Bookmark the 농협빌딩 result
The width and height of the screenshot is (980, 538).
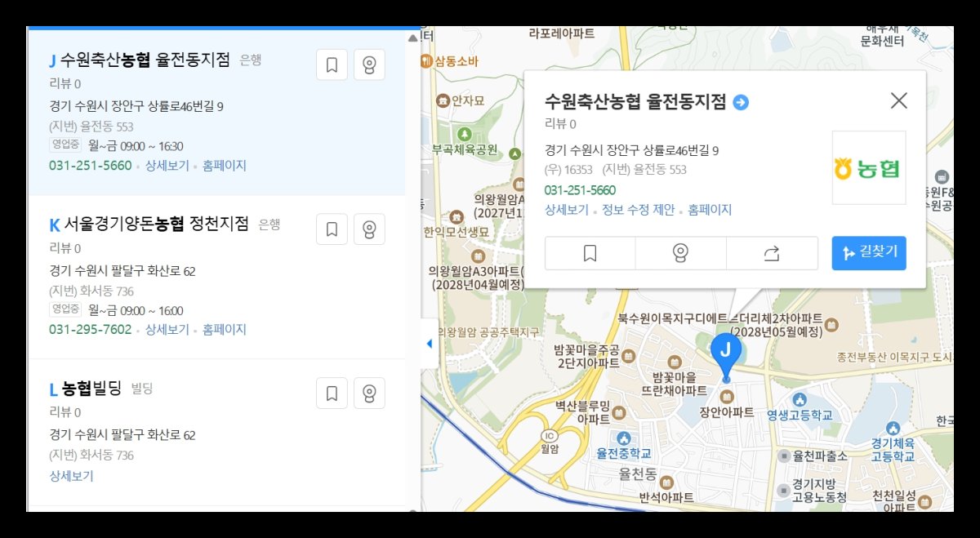click(x=332, y=393)
